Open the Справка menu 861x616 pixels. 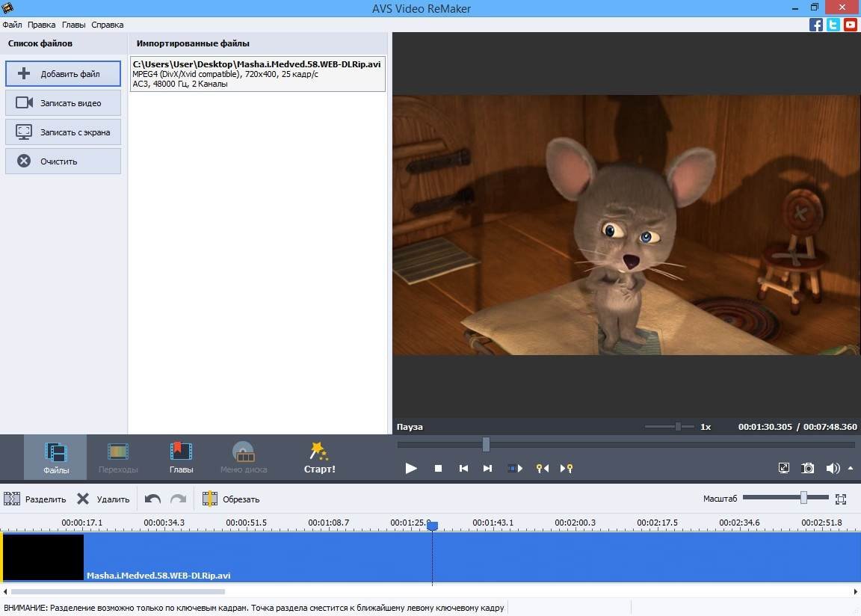107,25
